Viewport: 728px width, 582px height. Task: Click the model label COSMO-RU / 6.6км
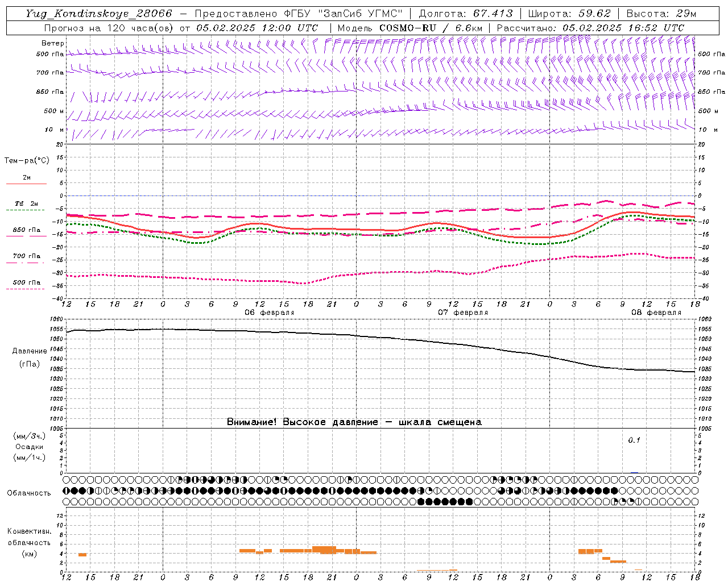(431, 28)
